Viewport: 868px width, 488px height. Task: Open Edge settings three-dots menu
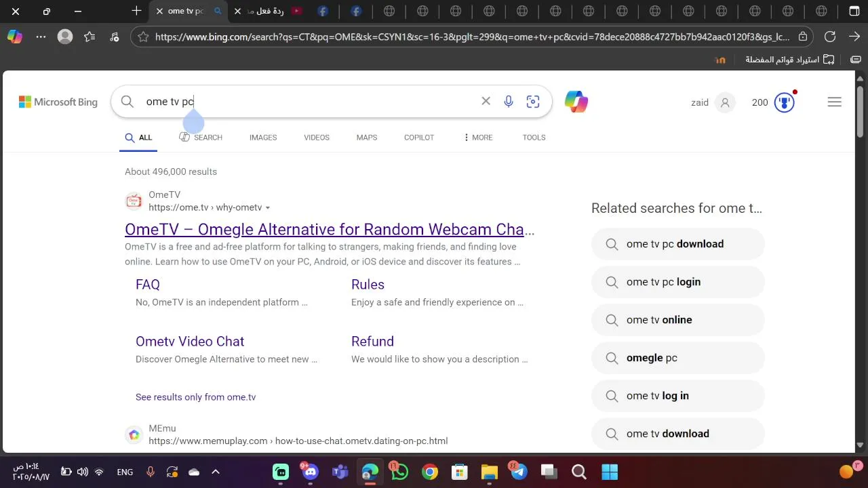(x=40, y=37)
